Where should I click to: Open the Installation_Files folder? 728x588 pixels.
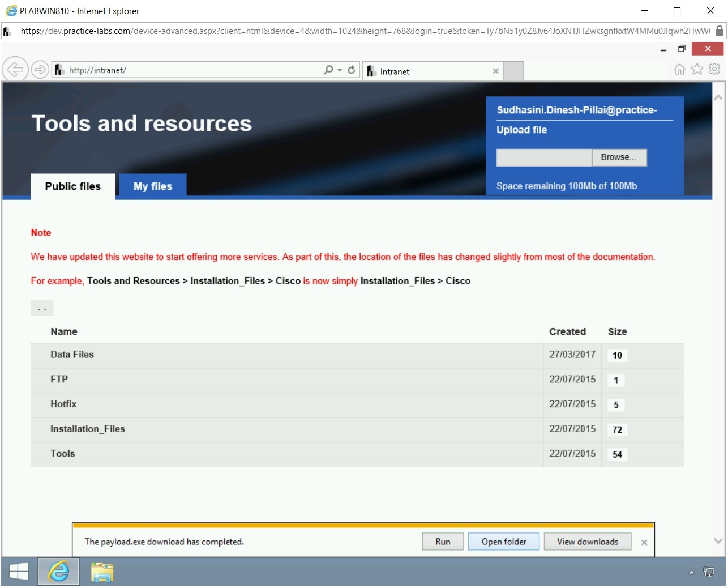(88, 429)
